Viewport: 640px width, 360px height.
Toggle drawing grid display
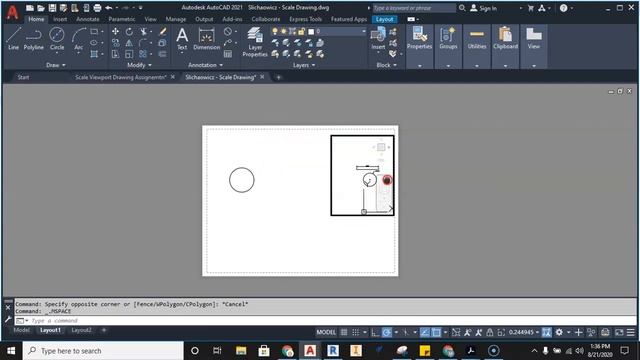click(x=344, y=333)
